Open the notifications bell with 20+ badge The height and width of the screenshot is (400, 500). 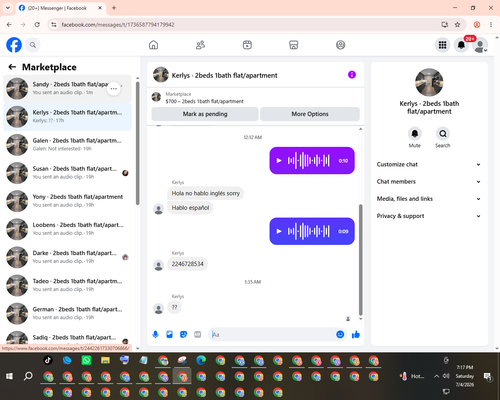tap(461, 45)
